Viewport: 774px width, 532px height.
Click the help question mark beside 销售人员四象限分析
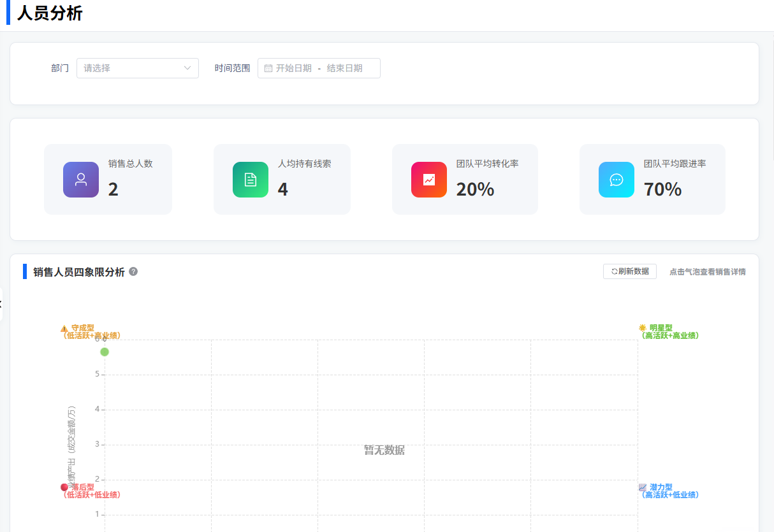click(133, 271)
